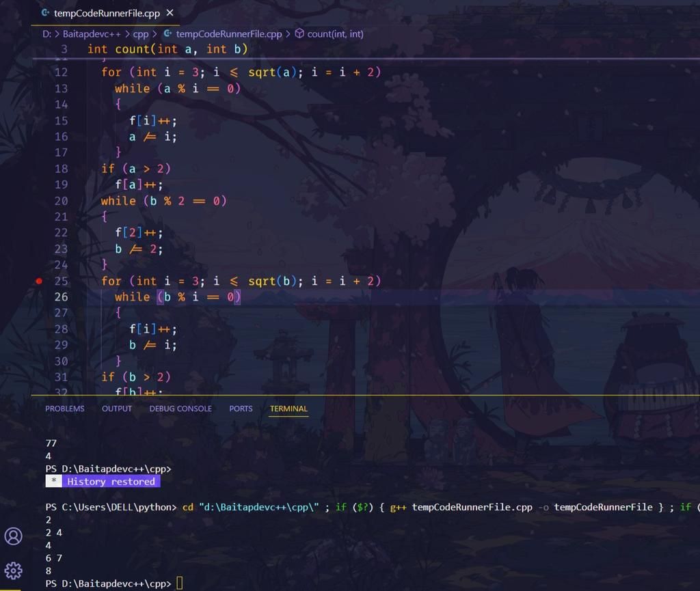The width and height of the screenshot is (700, 591).
Task: Click code 'f[a]++;' on line 19
Action: click(139, 184)
